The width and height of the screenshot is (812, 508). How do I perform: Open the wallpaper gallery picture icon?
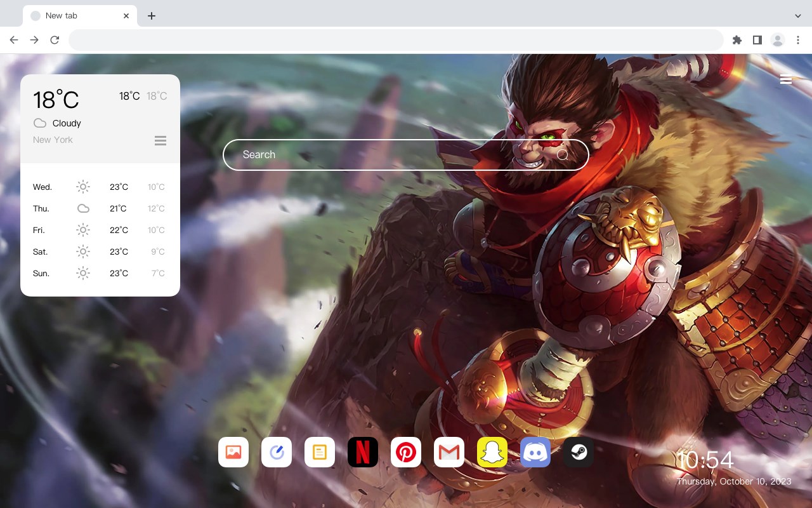(x=233, y=452)
